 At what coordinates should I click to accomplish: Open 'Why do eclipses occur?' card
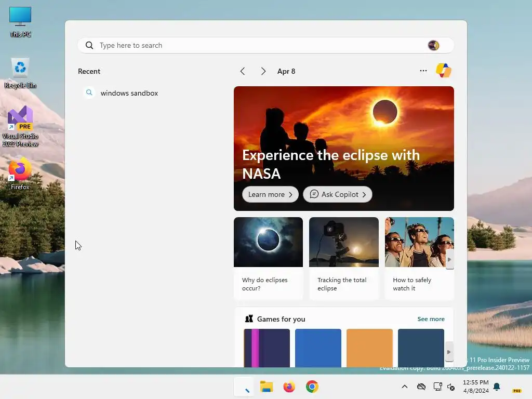268,259
